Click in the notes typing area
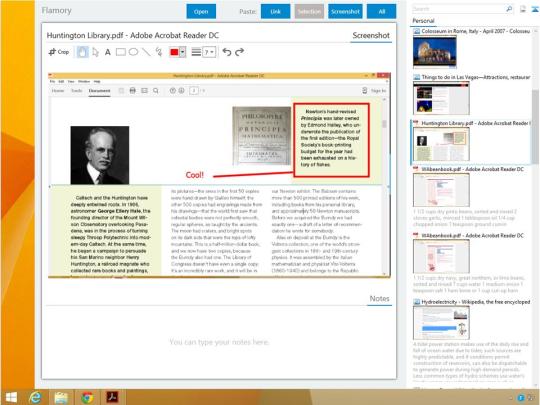Image resolution: width=540 pixels, height=405 pixels. [219, 342]
